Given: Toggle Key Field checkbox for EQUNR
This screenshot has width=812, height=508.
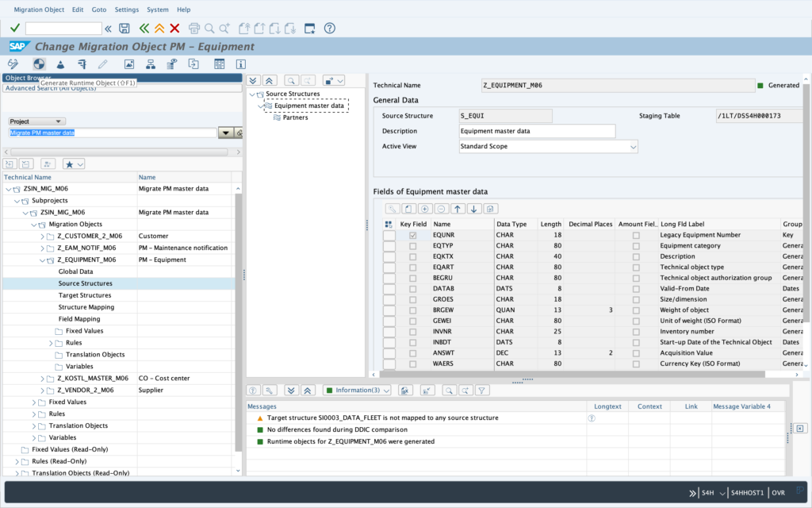Looking at the screenshot, I should [412, 235].
